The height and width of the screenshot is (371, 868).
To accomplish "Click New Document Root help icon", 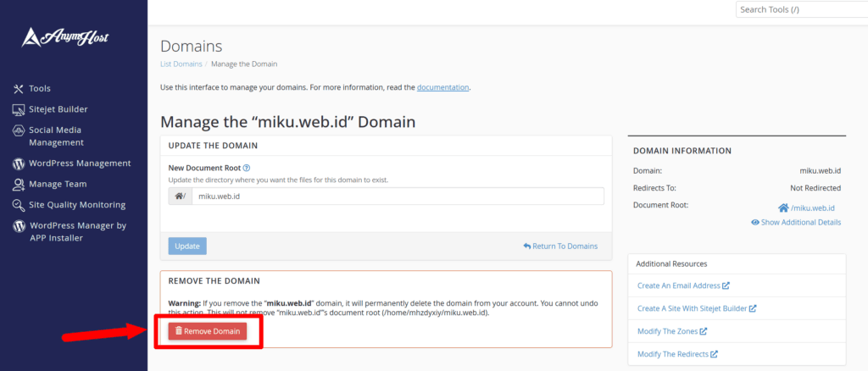I will pos(247,168).
